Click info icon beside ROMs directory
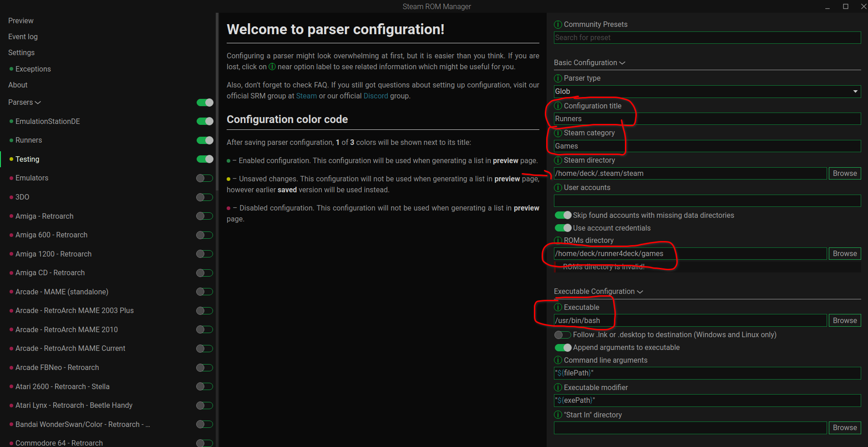The image size is (868, 447). coord(558,241)
